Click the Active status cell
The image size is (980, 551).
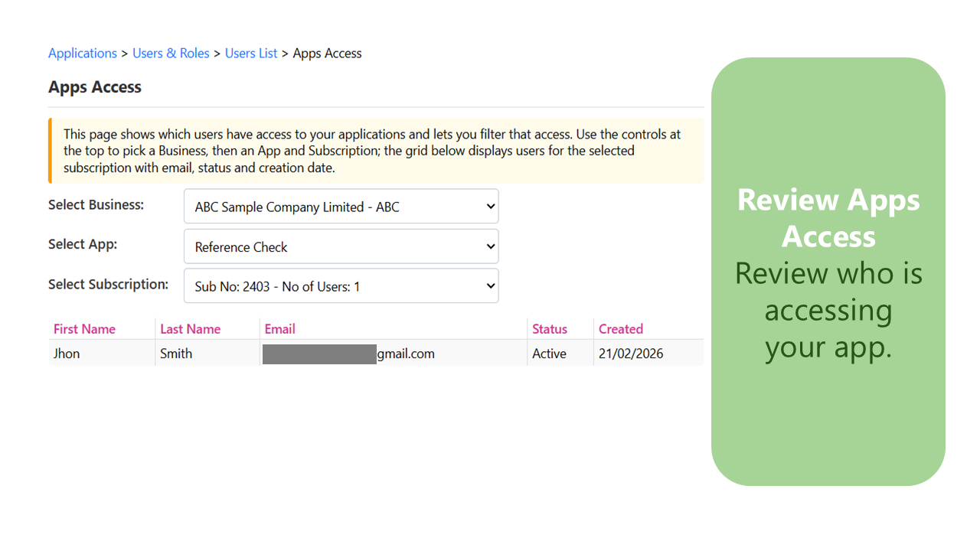[549, 353]
